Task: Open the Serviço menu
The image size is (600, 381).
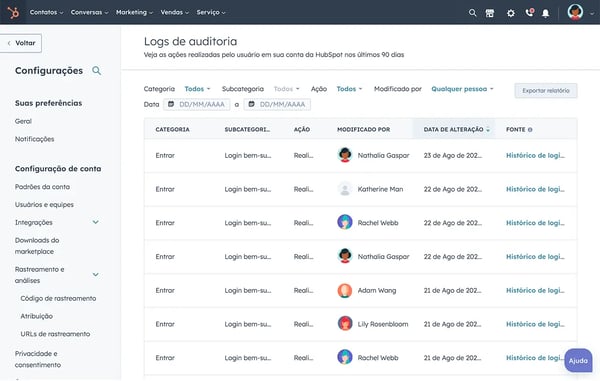Action: 211,12
